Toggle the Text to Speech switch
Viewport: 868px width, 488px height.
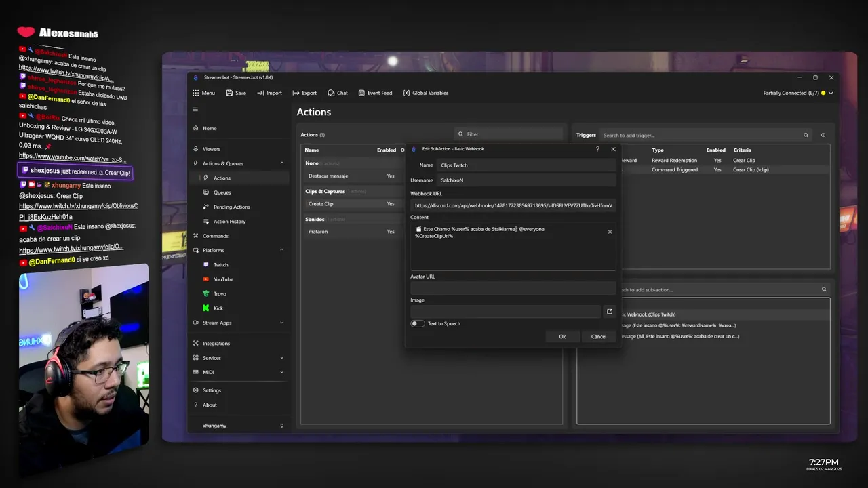[x=417, y=323]
